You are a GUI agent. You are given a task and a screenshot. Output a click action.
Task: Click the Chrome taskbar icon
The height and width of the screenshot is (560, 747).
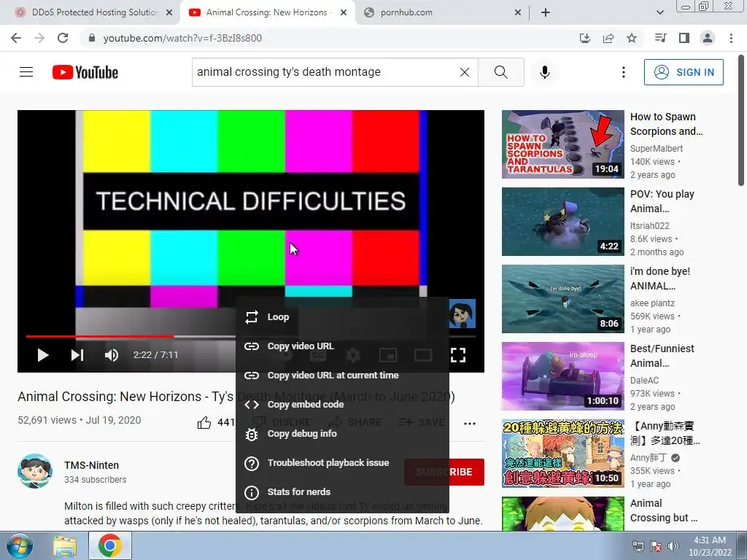click(110, 545)
